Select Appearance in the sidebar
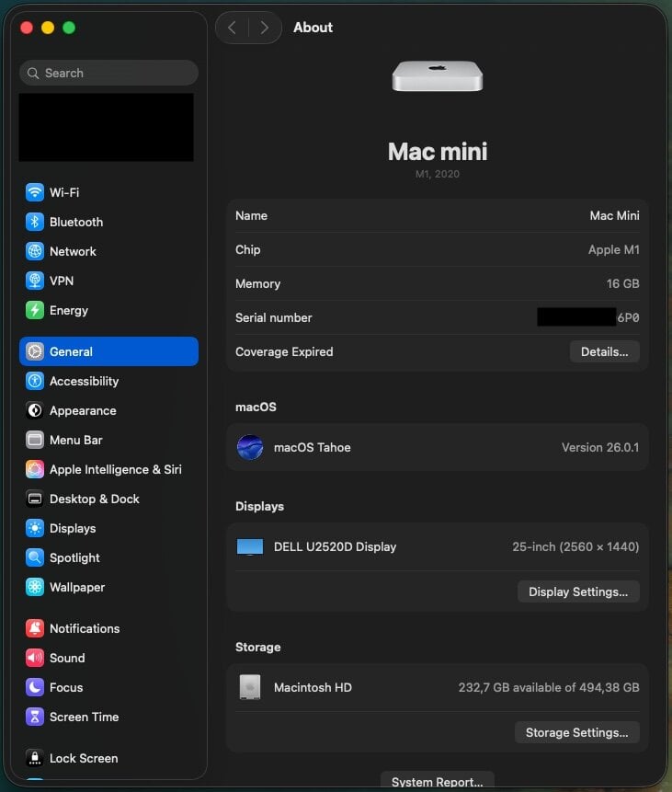 coord(83,410)
